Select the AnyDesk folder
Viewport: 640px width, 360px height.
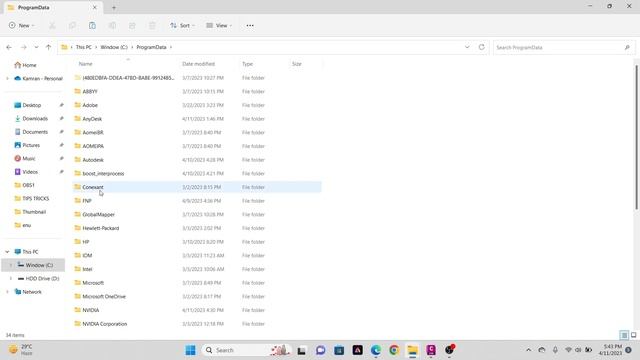92,119
